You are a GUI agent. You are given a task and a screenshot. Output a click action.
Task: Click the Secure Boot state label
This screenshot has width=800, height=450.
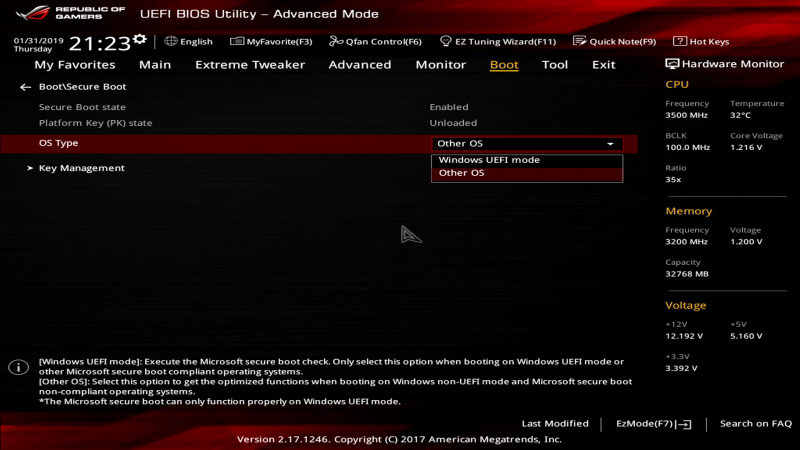click(x=82, y=107)
